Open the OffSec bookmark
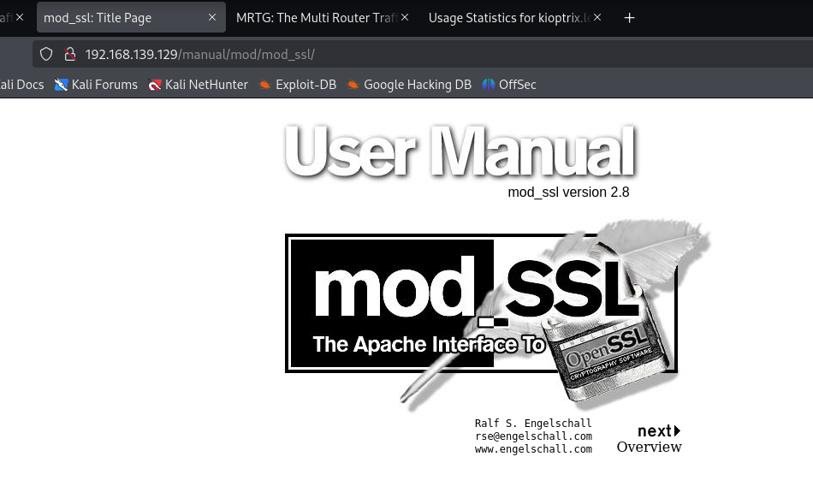The height and width of the screenshot is (504, 813). tap(509, 85)
